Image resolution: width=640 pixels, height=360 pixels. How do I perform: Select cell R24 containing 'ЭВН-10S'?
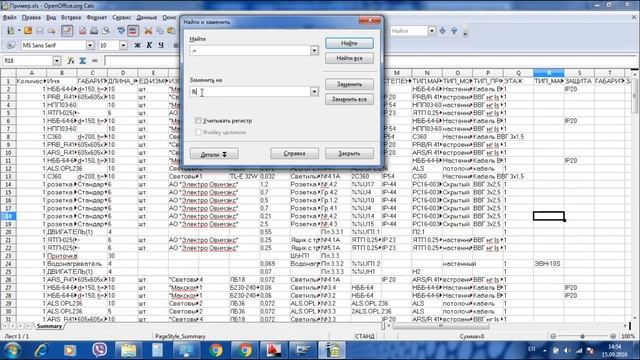click(x=549, y=264)
